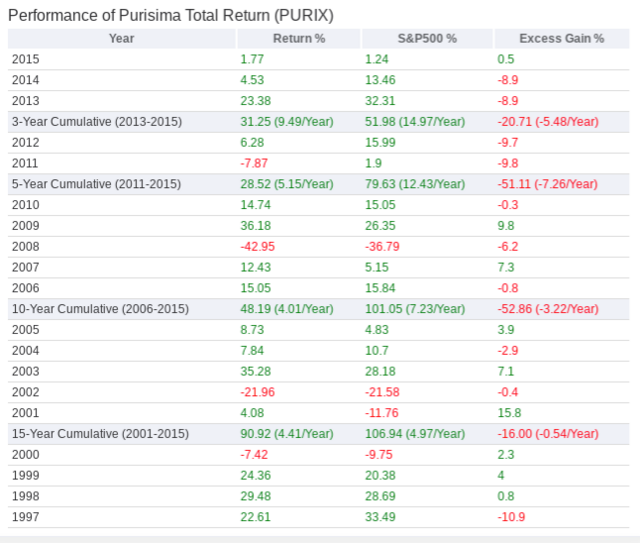Click the S&P500 value 26.35
The width and height of the screenshot is (640, 543).
pos(380,226)
